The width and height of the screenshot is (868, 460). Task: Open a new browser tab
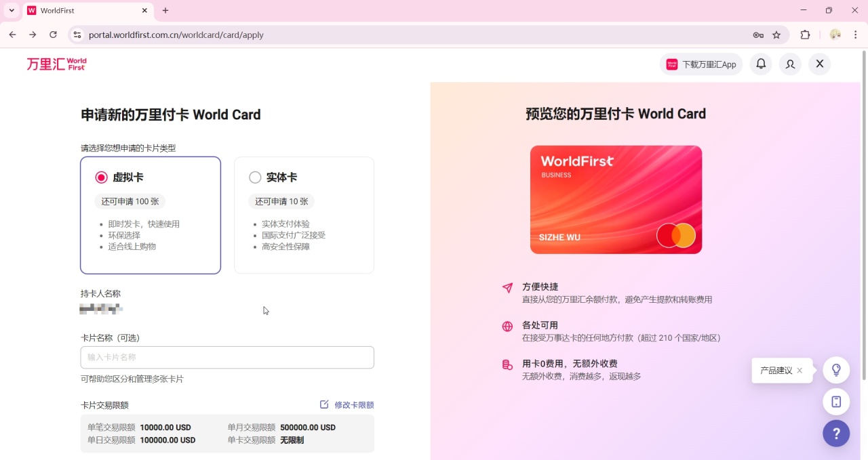pyautogui.click(x=165, y=11)
